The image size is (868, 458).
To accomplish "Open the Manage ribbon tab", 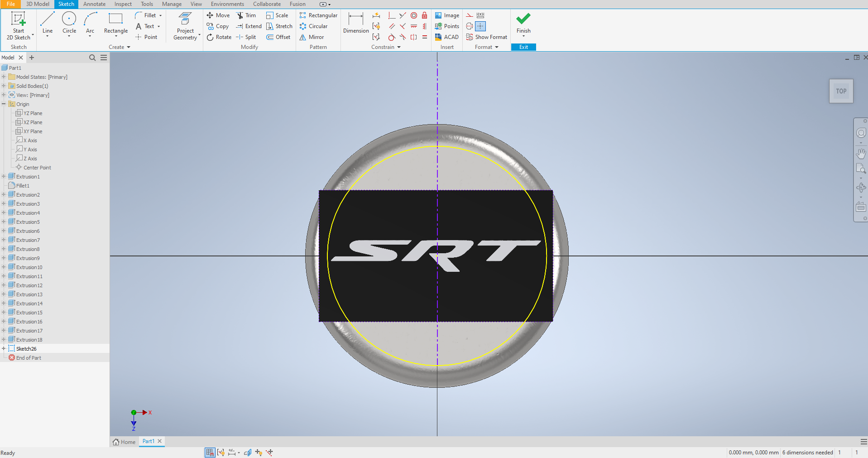I will pos(172,4).
